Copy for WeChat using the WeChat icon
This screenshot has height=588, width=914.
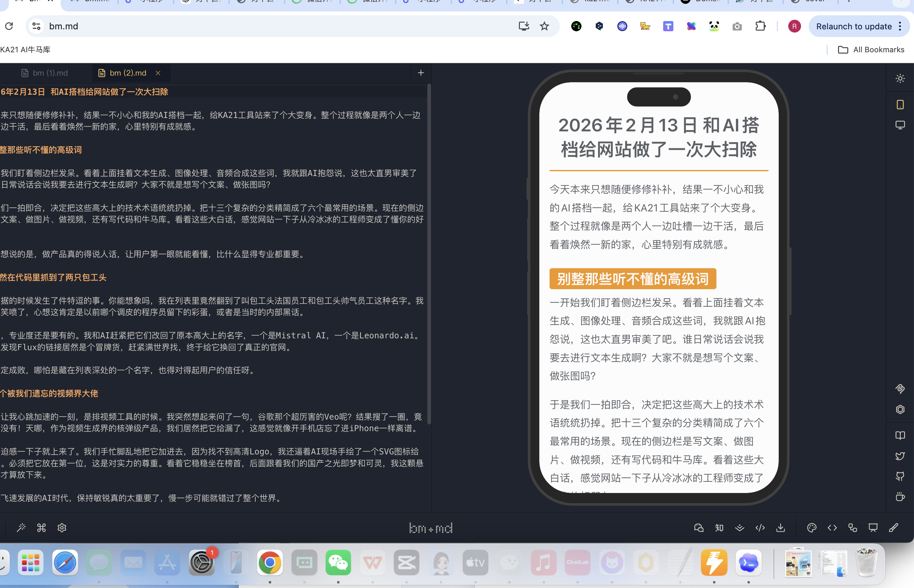pos(699,528)
